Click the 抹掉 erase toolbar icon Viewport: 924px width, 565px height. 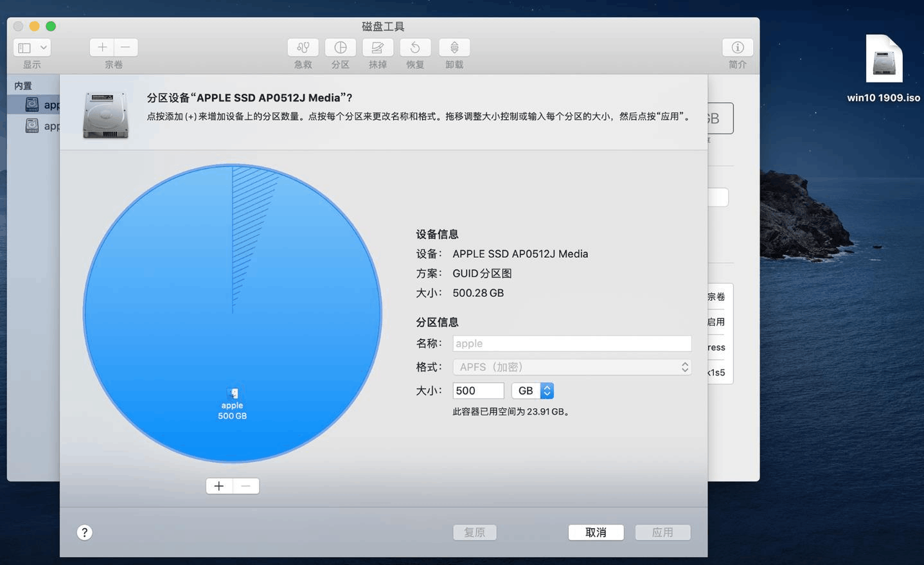tap(377, 48)
